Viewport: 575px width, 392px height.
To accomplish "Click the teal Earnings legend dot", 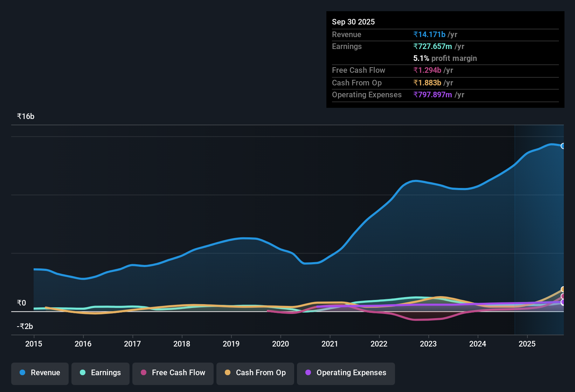I will click(83, 373).
